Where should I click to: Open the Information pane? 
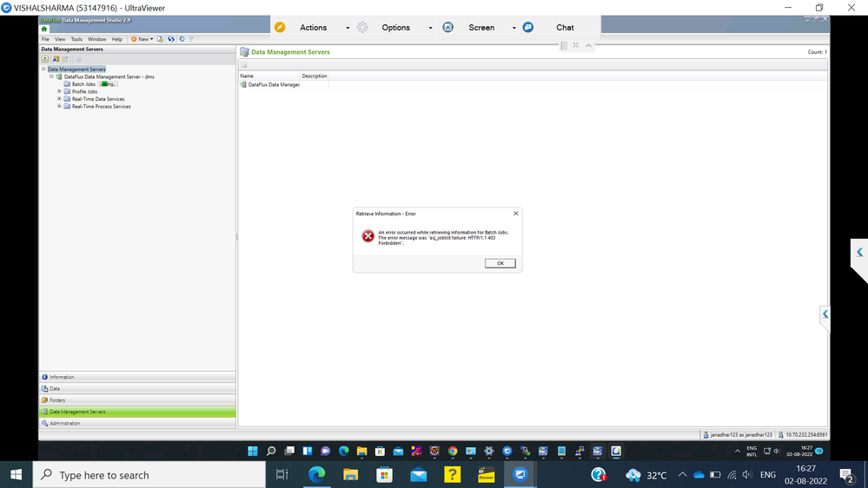tap(137, 377)
